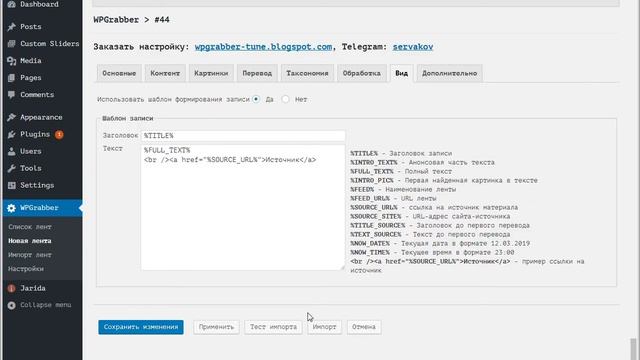Open Список лент submenu item
Viewport: 640px width, 360px height.
pyautogui.click(x=30, y=227)
